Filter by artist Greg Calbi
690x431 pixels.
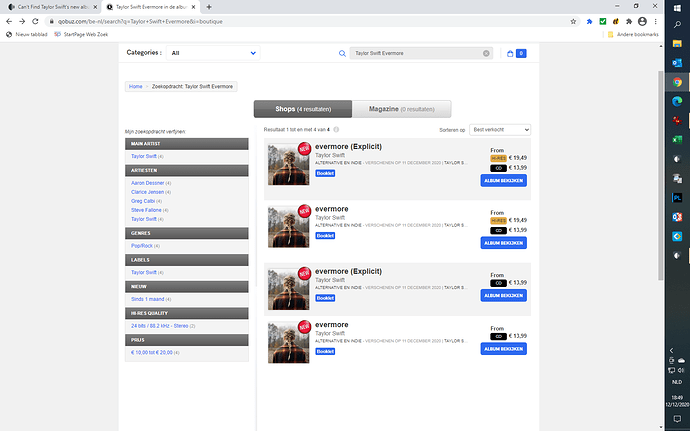click(x=143, y=201)
